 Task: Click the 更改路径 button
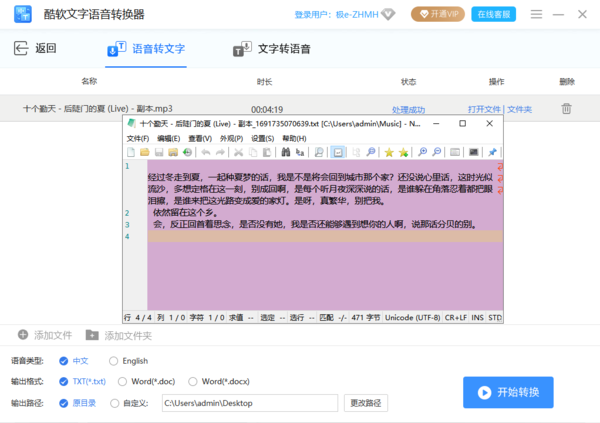point(365,403)
